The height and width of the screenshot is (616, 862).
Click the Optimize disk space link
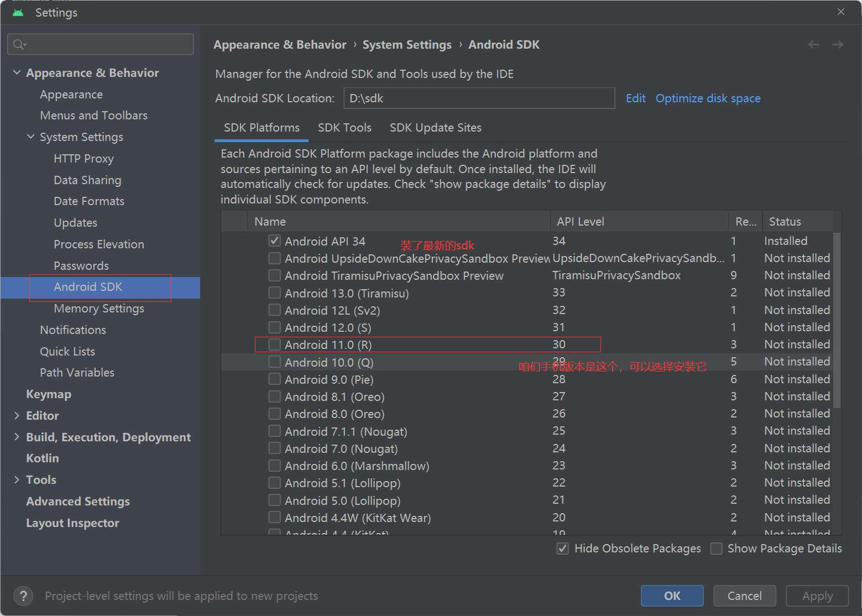(708, 98)
